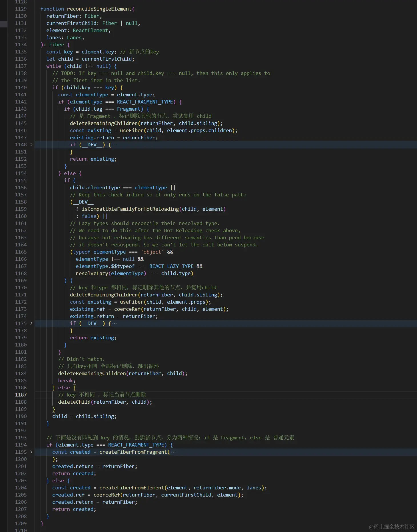
Task: Click the '// TODO: If key' comment line
Action: (161, 73)
